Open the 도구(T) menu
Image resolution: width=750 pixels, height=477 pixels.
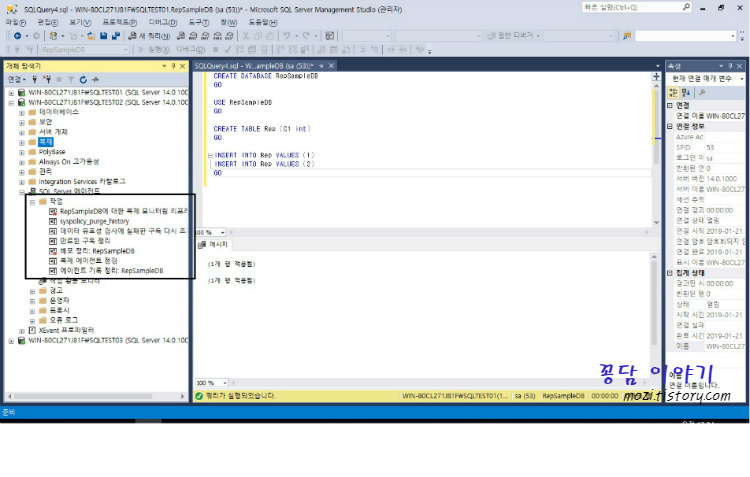tap(199, 22)
